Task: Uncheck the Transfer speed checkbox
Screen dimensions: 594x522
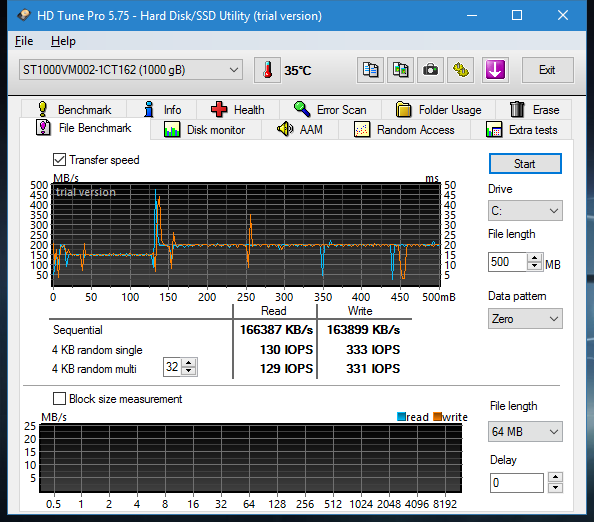Action: pos(59,159)
